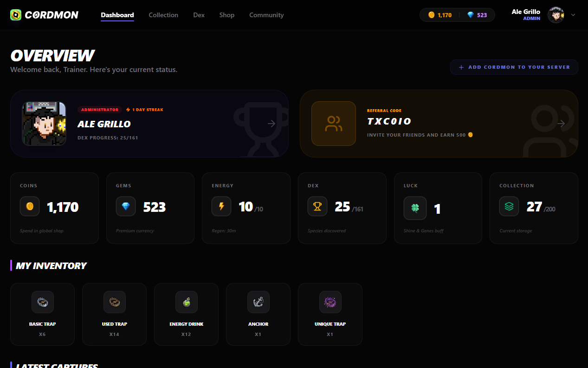
Task: Click the four-leaf clover Luck icon
Action: (415, 208)
